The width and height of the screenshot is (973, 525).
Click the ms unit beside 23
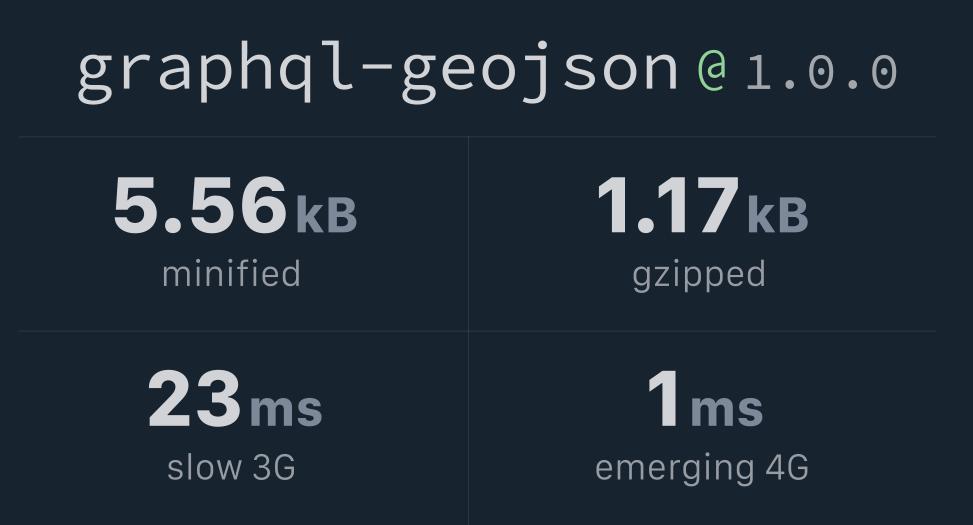[286, 409]
